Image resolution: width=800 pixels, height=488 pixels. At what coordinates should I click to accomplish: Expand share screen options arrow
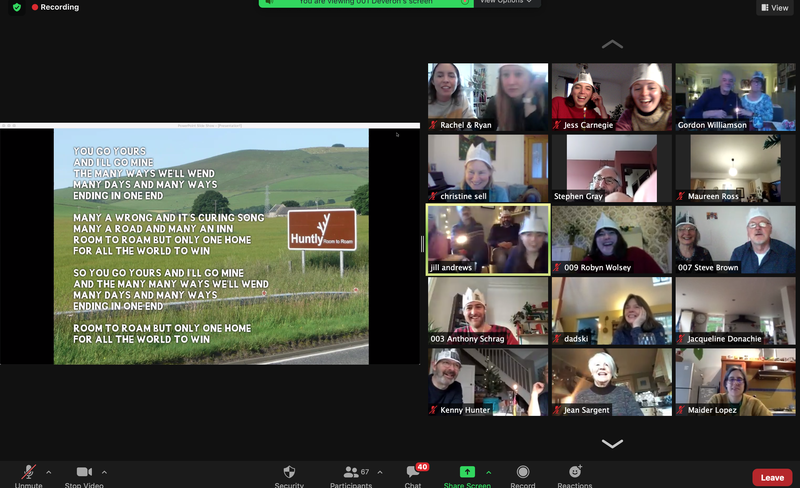tap(488, 472)
